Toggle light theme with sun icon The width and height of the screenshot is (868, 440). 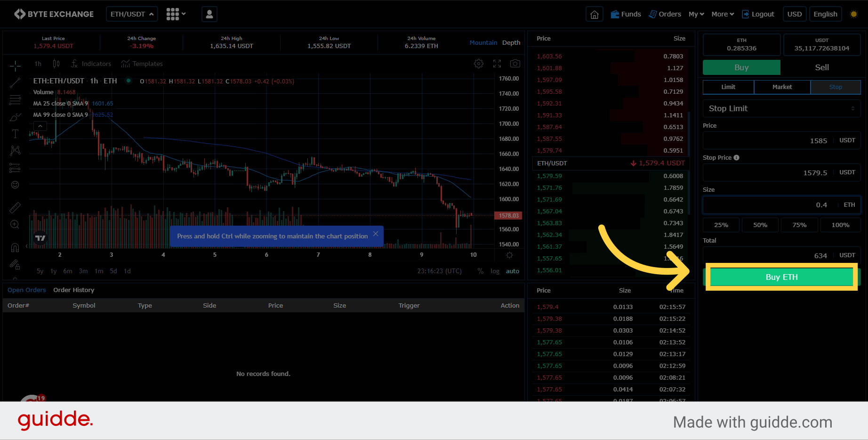854,14
